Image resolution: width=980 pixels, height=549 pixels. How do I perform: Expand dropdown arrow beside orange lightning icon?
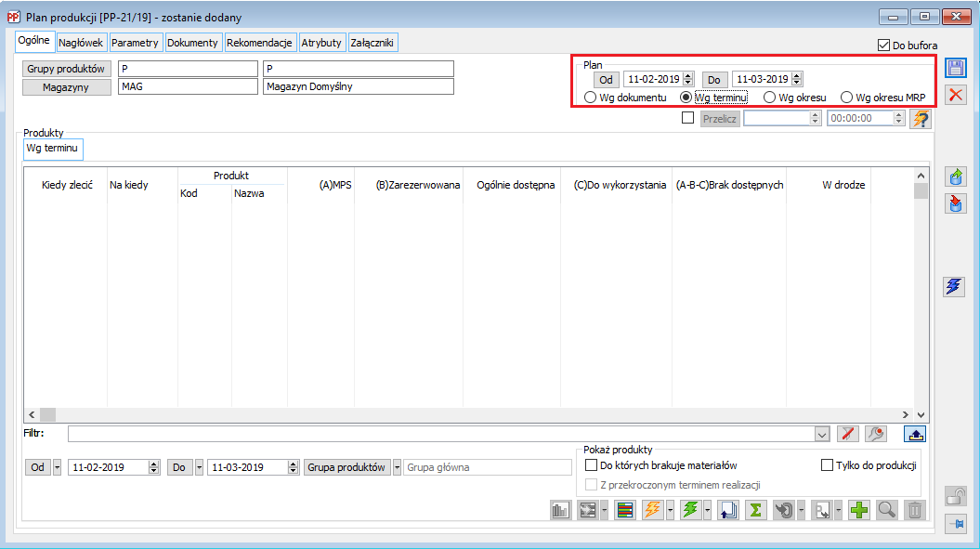click(x=670, y=510)
